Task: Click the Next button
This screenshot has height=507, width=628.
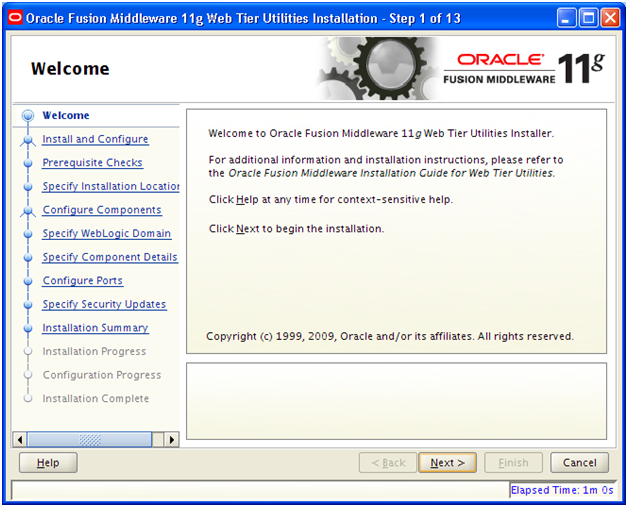Action: (x=447, y=463)
